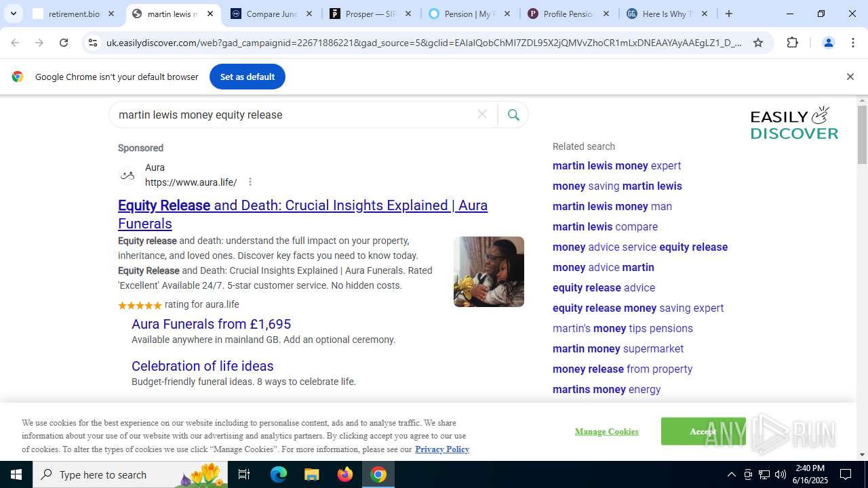This screenshot has width=868, height=488.
Task: Switch to Profile Pensions tab
Action: click(x=568, y=14)
